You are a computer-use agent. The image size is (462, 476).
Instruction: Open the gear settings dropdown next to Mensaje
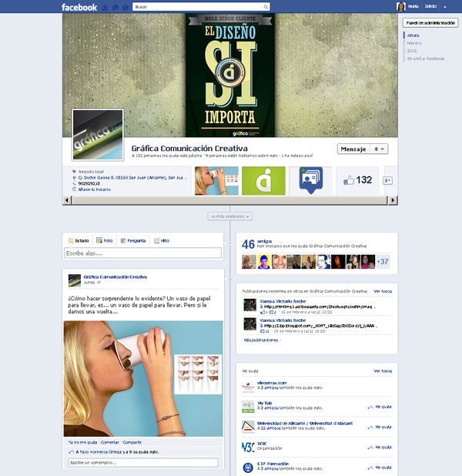[379, 149]
